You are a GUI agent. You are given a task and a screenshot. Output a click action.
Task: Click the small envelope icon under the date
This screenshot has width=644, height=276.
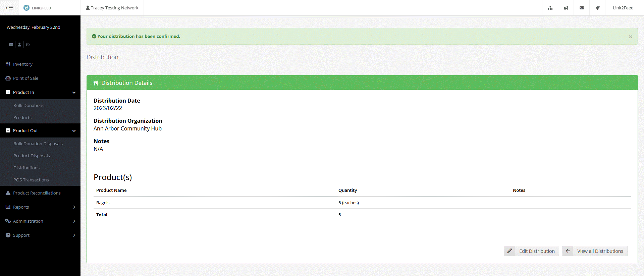point(11,45)
